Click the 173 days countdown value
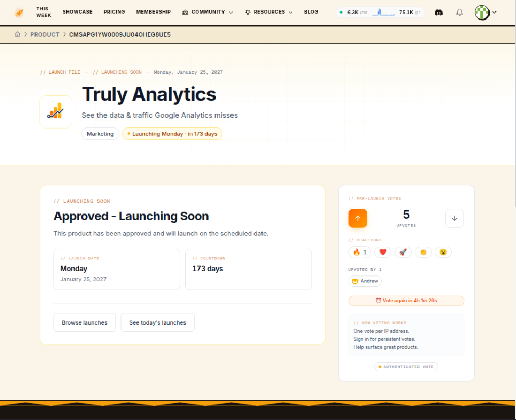This screenshot has height=420, width=516. pos(208,268)
